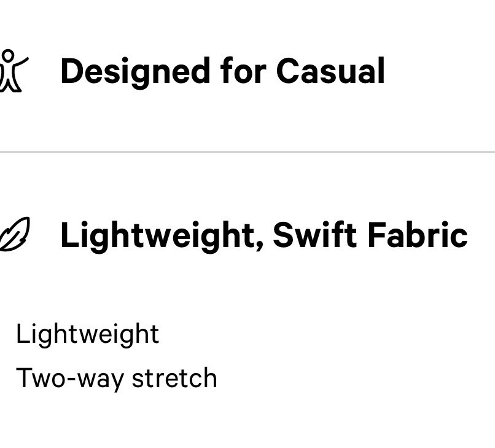495x448 pixels.
Task: Click the word for in Designed for Casual
Action: click(x=243, y=71)
